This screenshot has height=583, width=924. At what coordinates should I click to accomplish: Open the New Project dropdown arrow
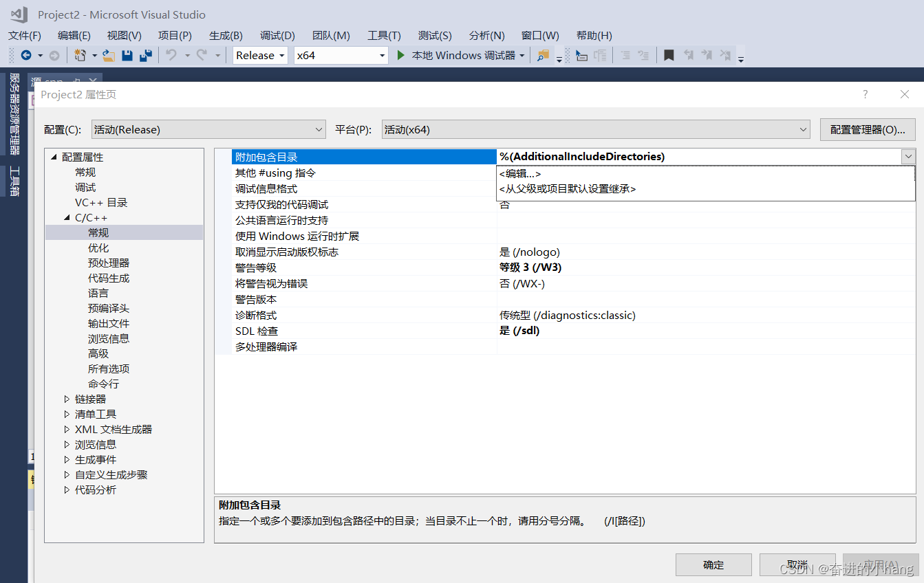[x=94, y=56]
